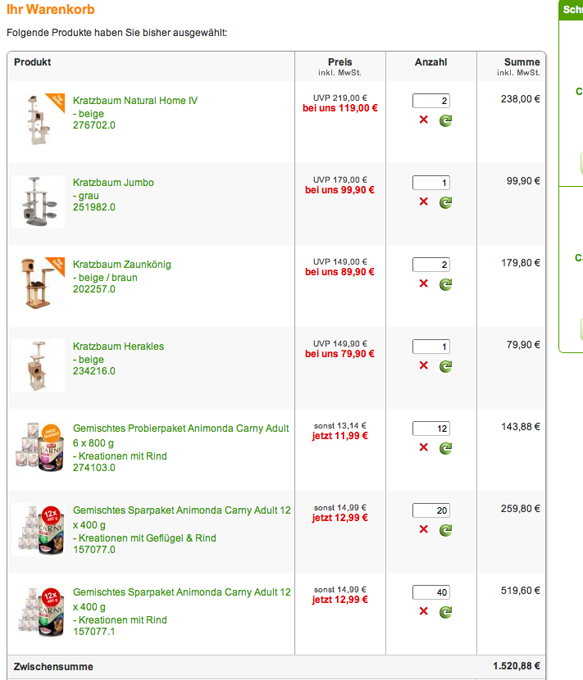Remove Kratzbaum Zaunkönig from cart
This screenshot has width=583, height=680.
click(x=424, y=284)
